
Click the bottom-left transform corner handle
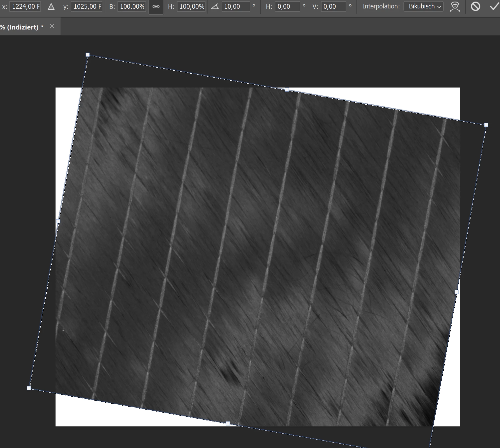point(29,388)
